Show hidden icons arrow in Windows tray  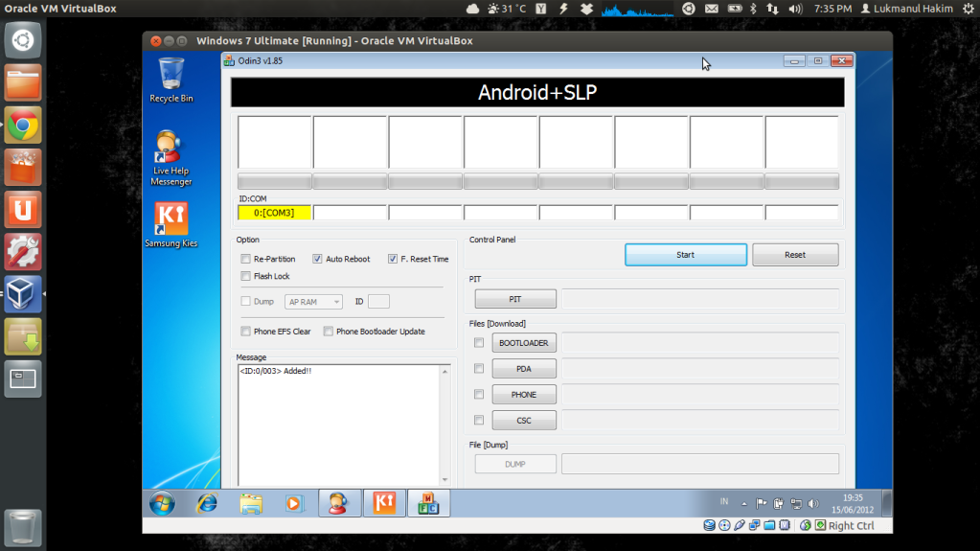click(743, 503)
